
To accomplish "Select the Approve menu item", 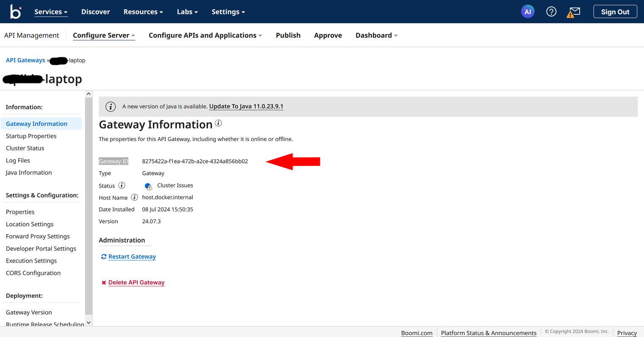I will [328, 35].
